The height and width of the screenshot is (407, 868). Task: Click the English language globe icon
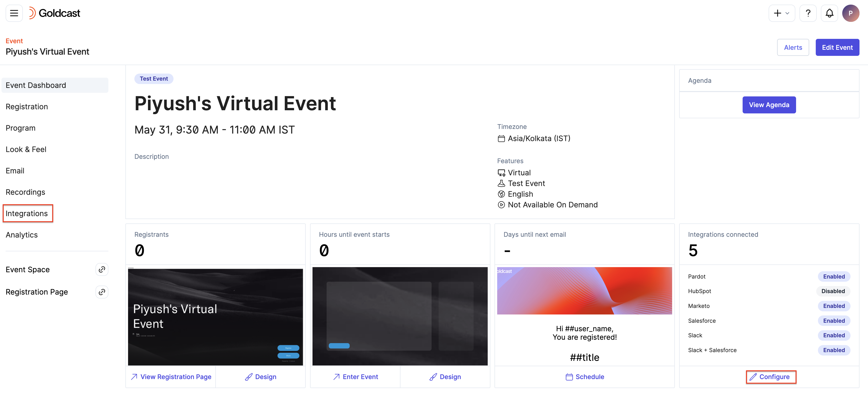point(501,194)
